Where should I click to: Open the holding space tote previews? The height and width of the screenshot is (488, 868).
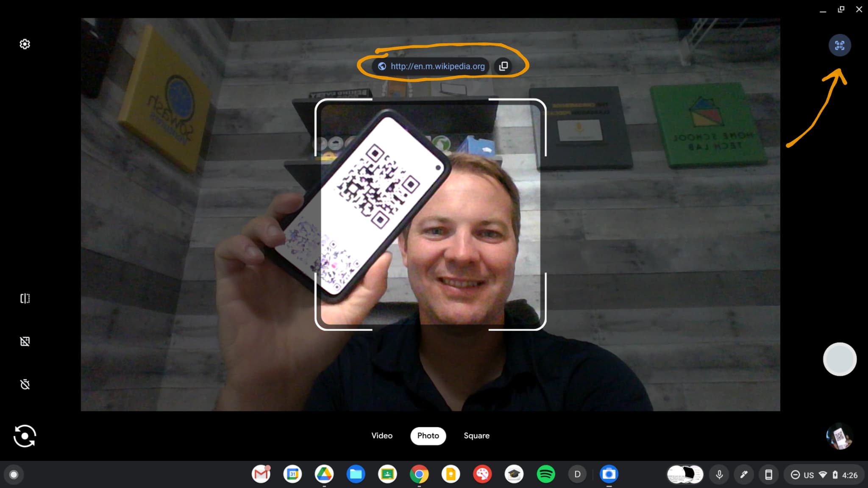pyautogui.click(x=685, y=474)
